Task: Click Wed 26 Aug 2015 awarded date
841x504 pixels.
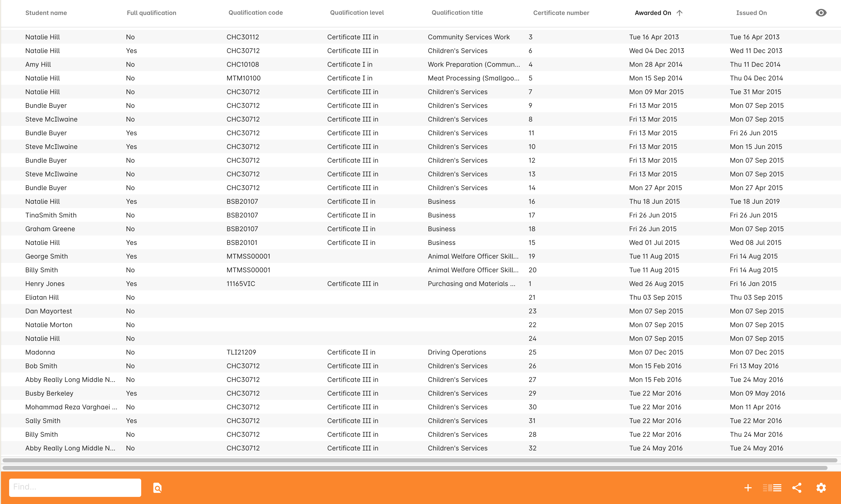Action: pos(656,283)
